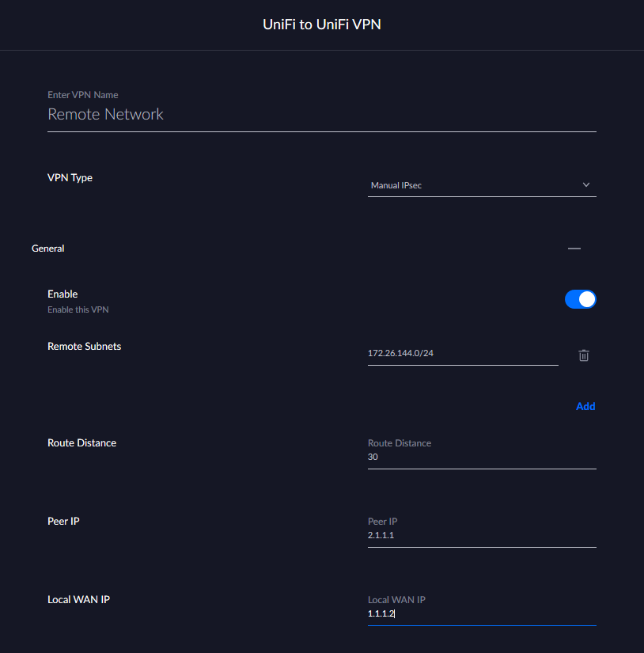Image resolution: width=644 pixels, height=653 pixels.
Task: Click the VPN Type label
Action: click(70, 178)
